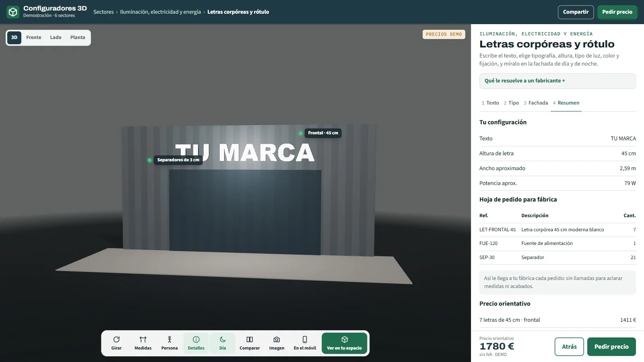Click the Girar rotate tool
Image resolution: width=644 pixels, height=362 pixels.
click(116, 343)
